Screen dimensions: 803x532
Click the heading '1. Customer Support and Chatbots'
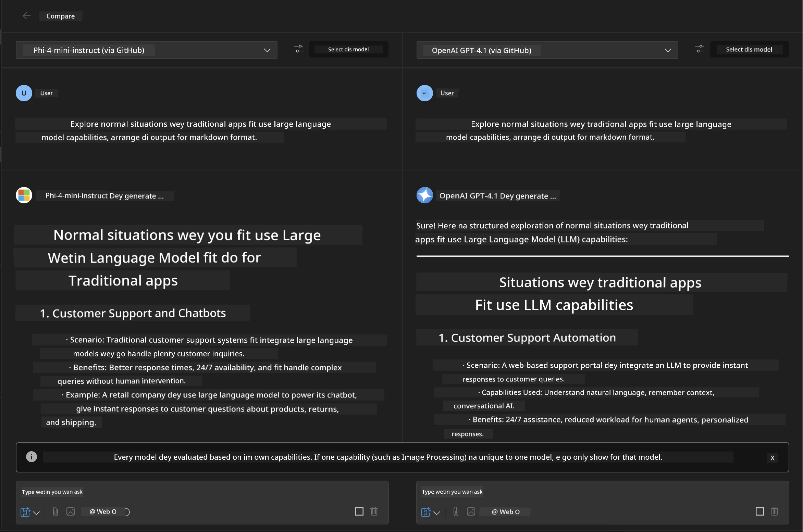(133, 313)
